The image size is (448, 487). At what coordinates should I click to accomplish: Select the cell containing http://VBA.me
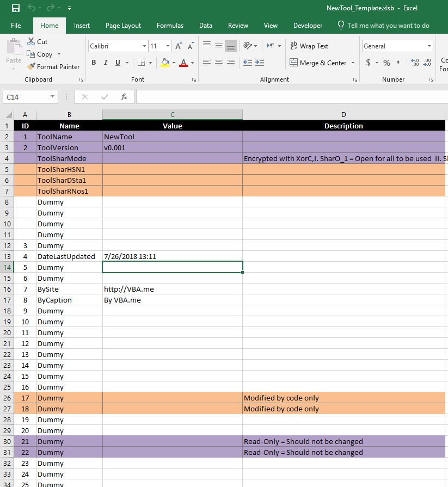[x=172, y=289]
